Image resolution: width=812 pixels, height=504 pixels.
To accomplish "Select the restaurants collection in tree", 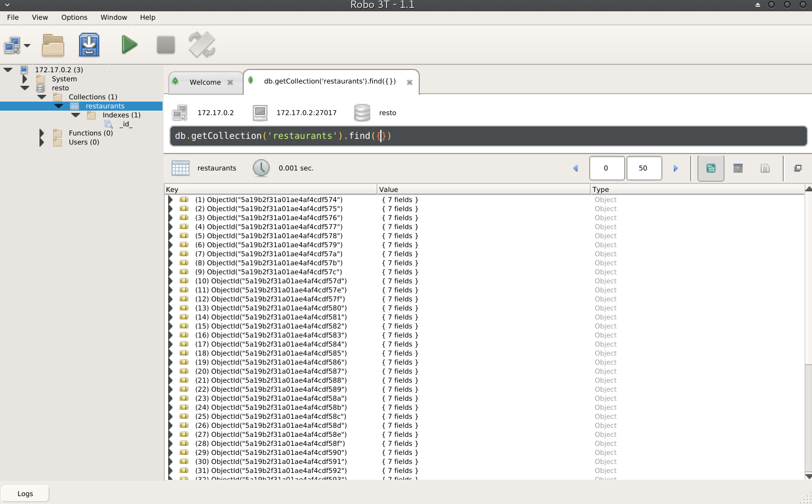I will click(x=105, y=106).
